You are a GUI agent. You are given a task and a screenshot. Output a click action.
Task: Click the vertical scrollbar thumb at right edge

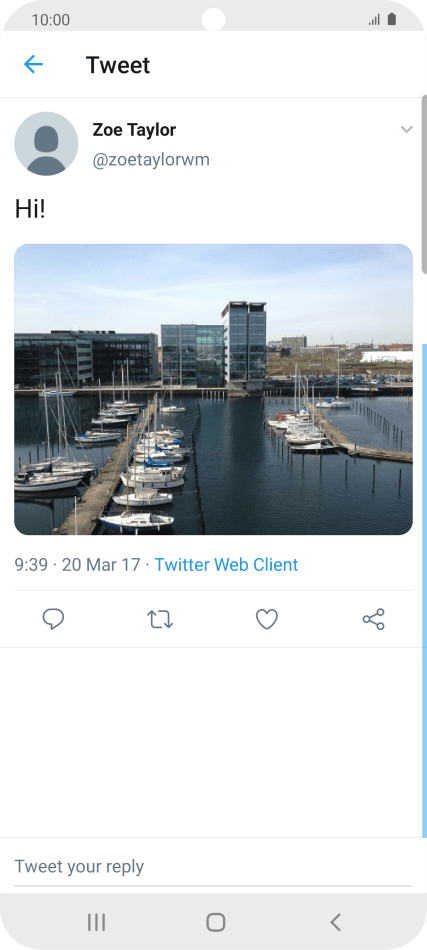tap(424, 184)
